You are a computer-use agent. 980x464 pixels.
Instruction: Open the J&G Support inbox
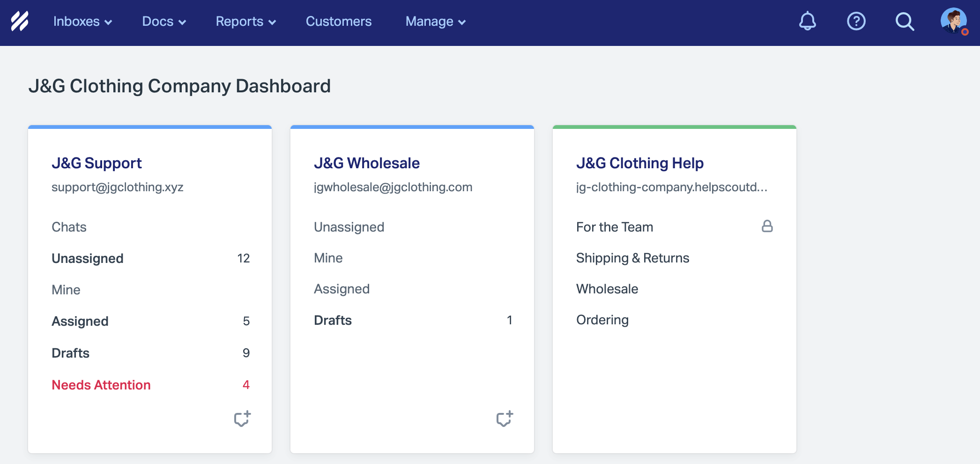[x=97, y=163]
